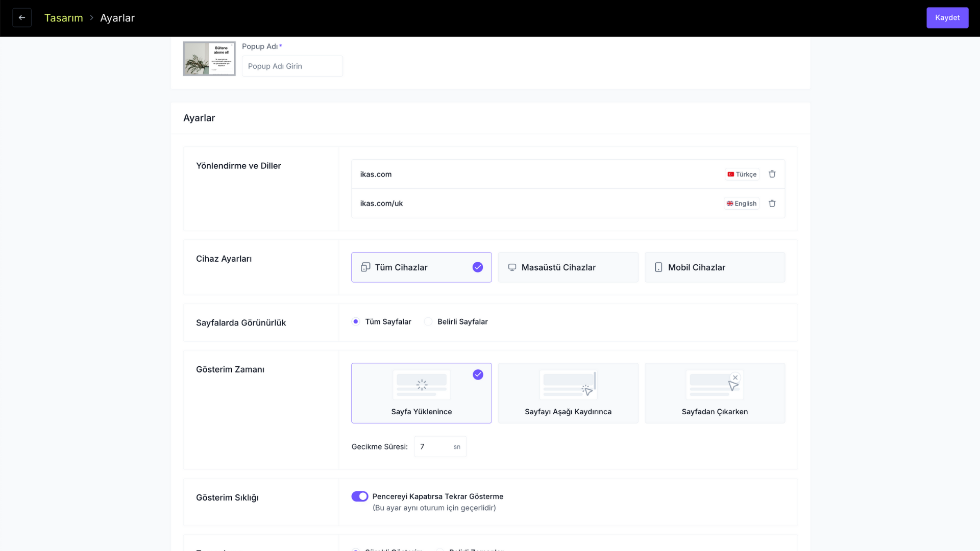The height and width of the screenshot is (551, 980).
Task: Click the Sayfa Yüklenince loading illustration
Action: click(422, 385)
